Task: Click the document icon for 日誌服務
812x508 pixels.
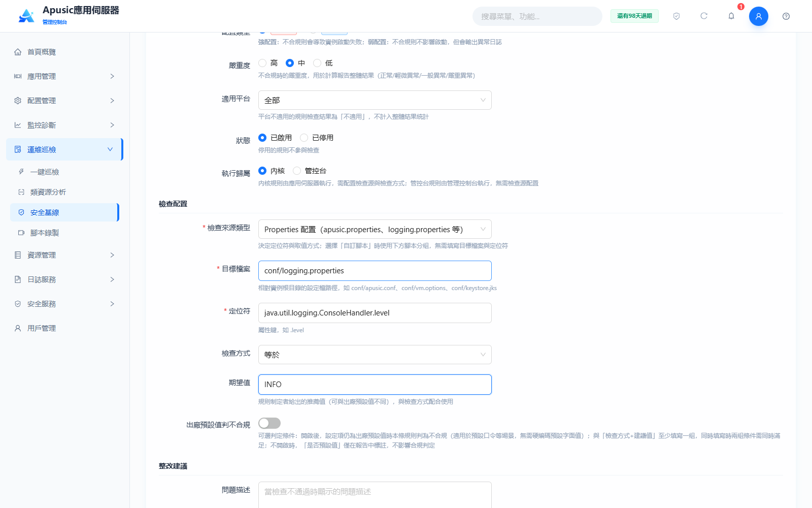Action: point(18,279)
